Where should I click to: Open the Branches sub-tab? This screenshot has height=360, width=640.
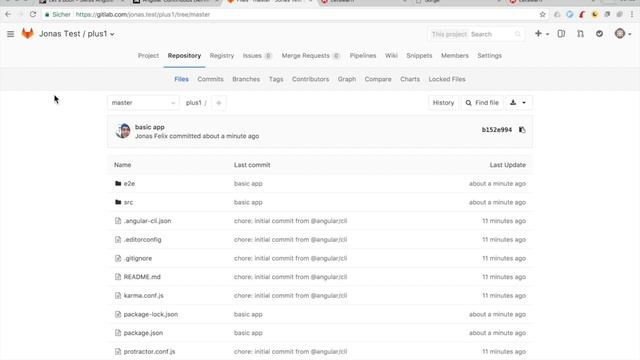pos(246,79)
